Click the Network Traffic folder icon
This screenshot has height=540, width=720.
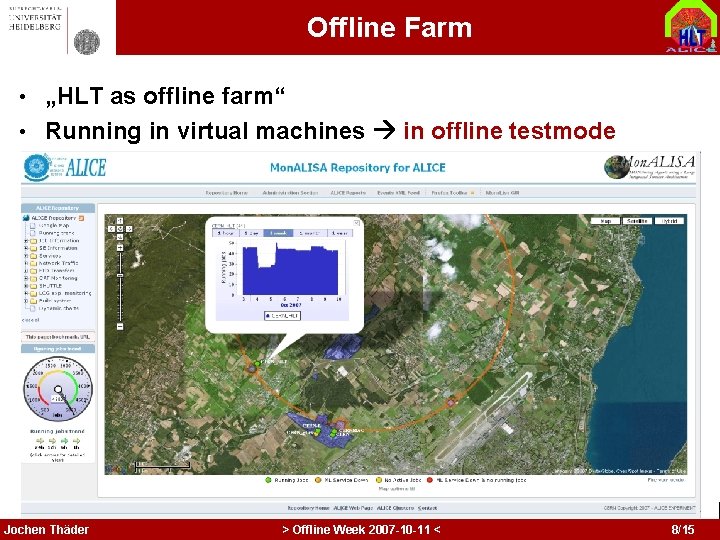point(33,264)
